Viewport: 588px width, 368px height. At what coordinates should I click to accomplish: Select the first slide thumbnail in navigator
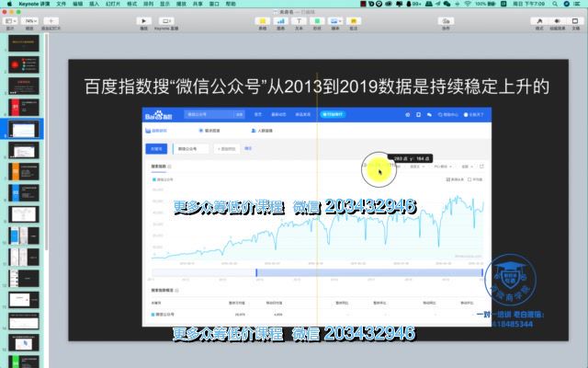[24, 43]
